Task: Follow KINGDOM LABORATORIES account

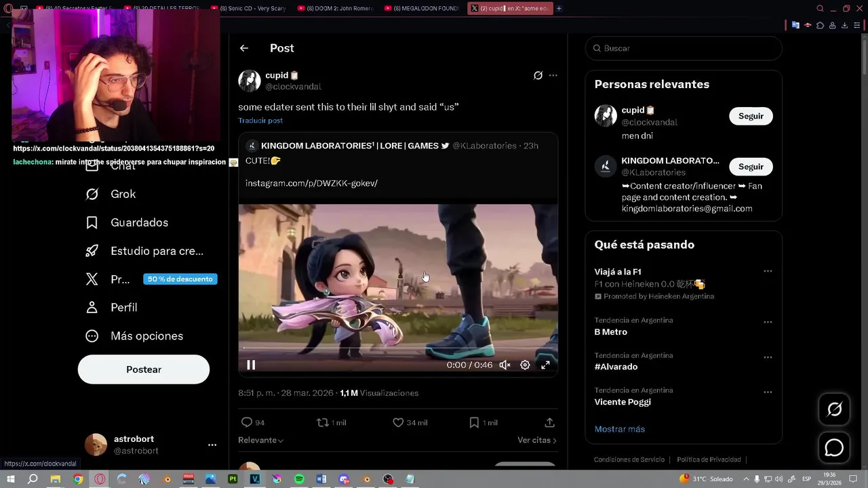Action: point(751,167)
